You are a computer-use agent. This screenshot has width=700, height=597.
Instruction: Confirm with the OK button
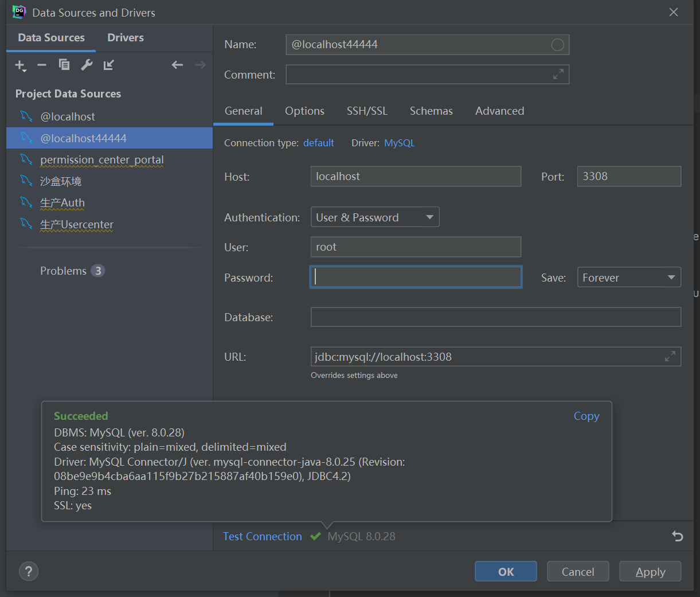coord(506,572)
